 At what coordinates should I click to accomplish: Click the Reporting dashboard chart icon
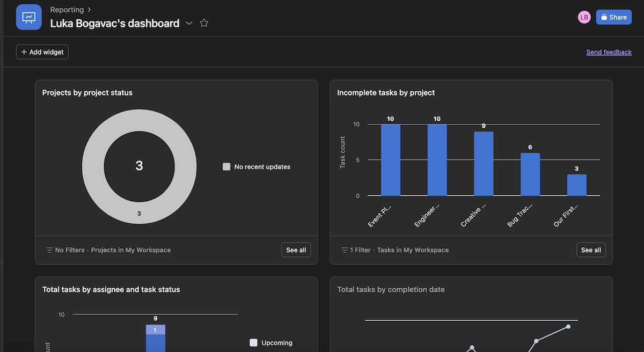[29, 17]
